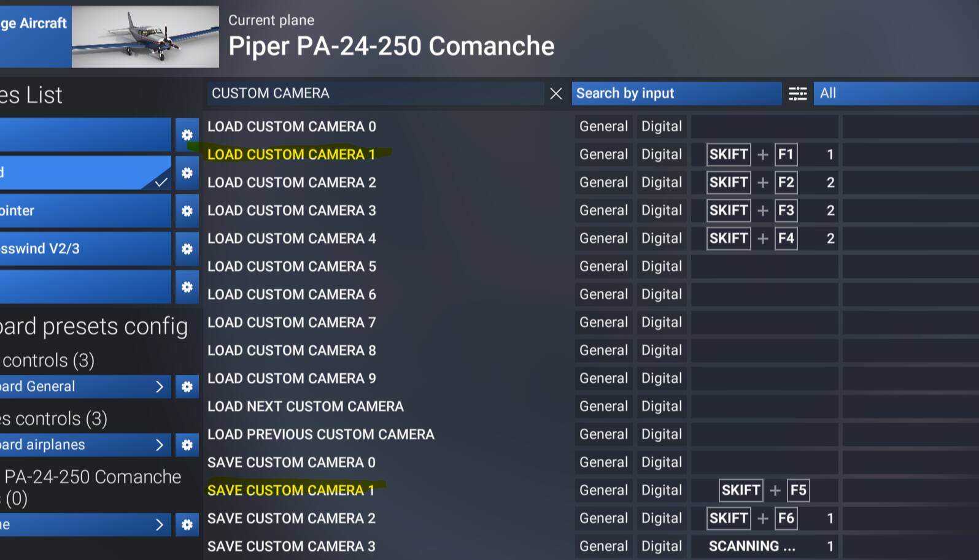Screen dimensions: 979x560
Task: Select the 'ointer' preset
Action: 85,211
